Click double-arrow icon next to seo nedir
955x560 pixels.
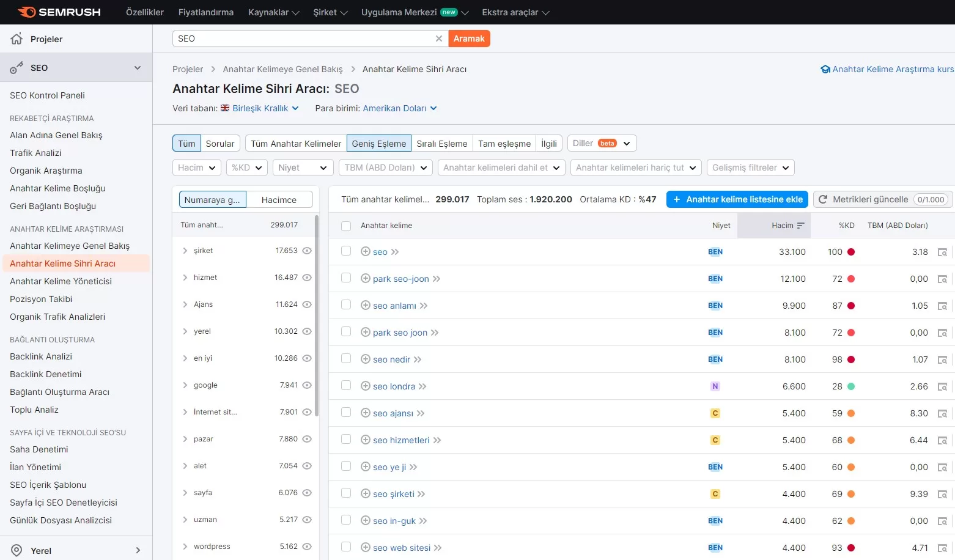[x=418, y=359]
